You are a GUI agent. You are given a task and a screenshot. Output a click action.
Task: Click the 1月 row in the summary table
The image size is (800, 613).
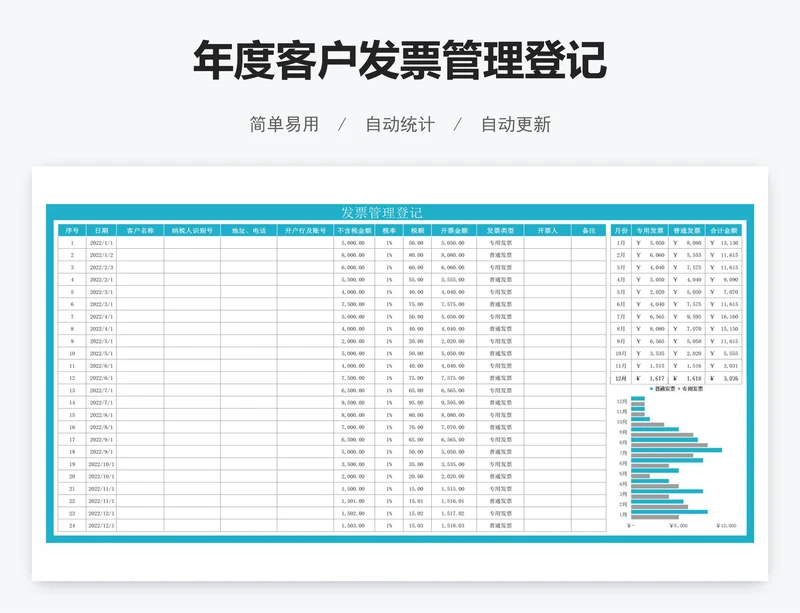pyautogui.click(x=676, y=243)
